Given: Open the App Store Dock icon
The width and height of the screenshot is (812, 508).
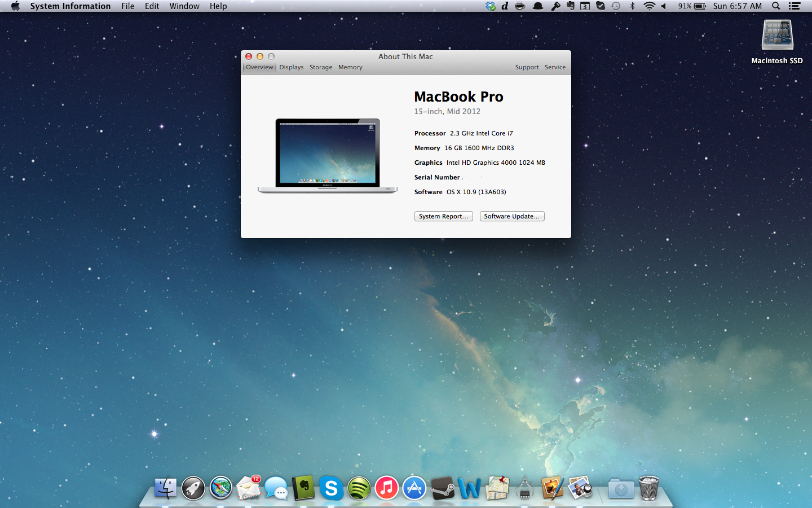Looking at the screenshot, I should click(x=414, y=488).
